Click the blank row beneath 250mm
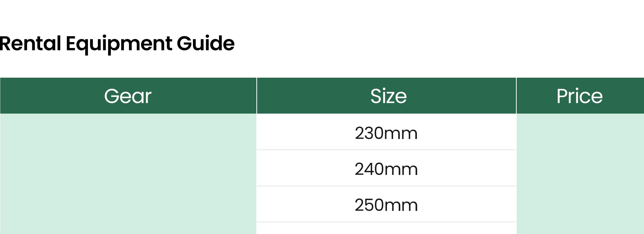The image size is (644, 234). 386,228
